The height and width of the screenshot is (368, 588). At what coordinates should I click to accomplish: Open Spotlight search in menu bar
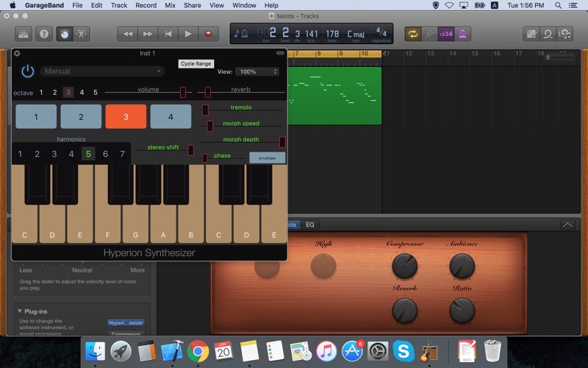tap(559, 5)
